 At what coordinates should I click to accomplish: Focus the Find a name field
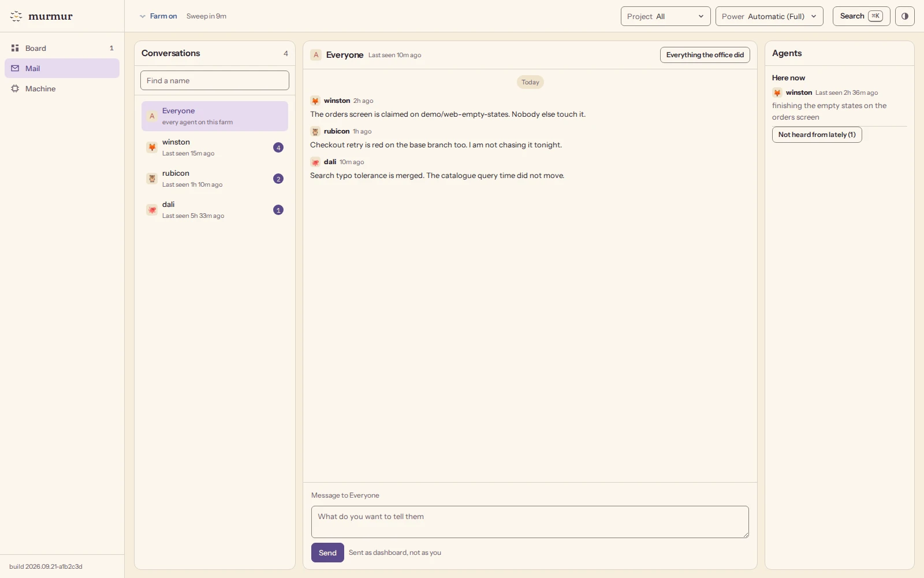pos(215,80)
